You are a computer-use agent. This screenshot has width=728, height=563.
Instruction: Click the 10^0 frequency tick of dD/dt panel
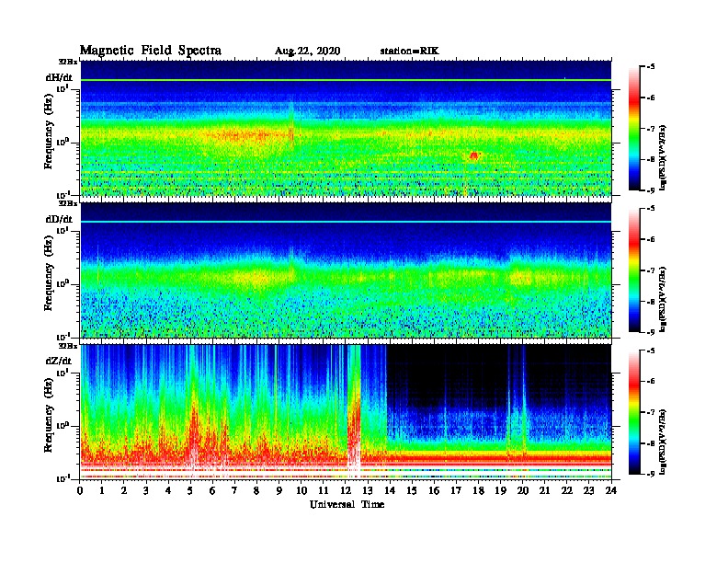tap(63, 283)
